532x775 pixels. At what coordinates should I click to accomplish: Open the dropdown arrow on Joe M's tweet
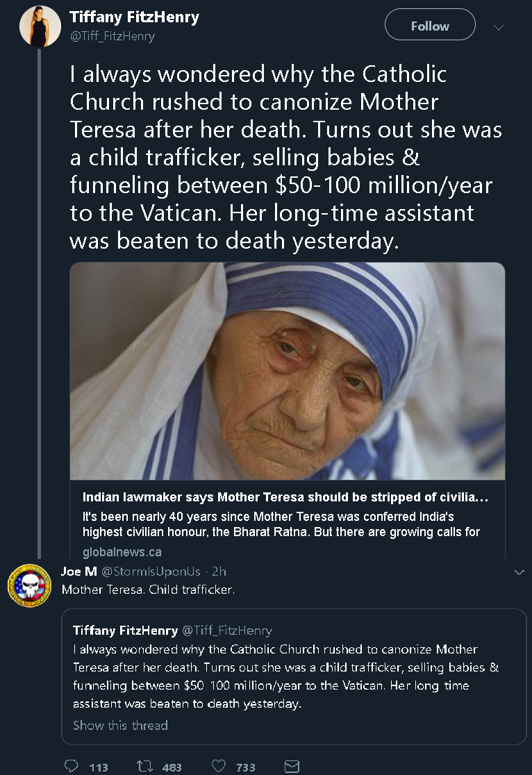tap(518, 572)
